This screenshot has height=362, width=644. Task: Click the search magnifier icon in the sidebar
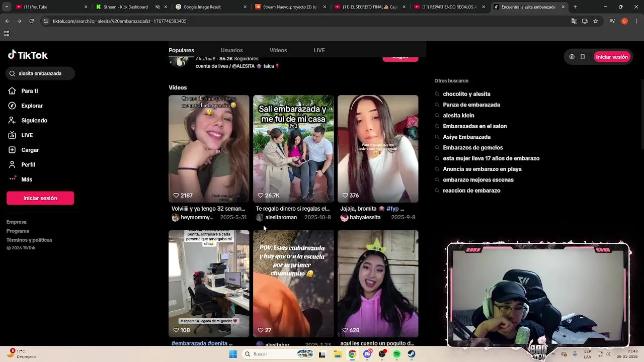pos(12,73)
